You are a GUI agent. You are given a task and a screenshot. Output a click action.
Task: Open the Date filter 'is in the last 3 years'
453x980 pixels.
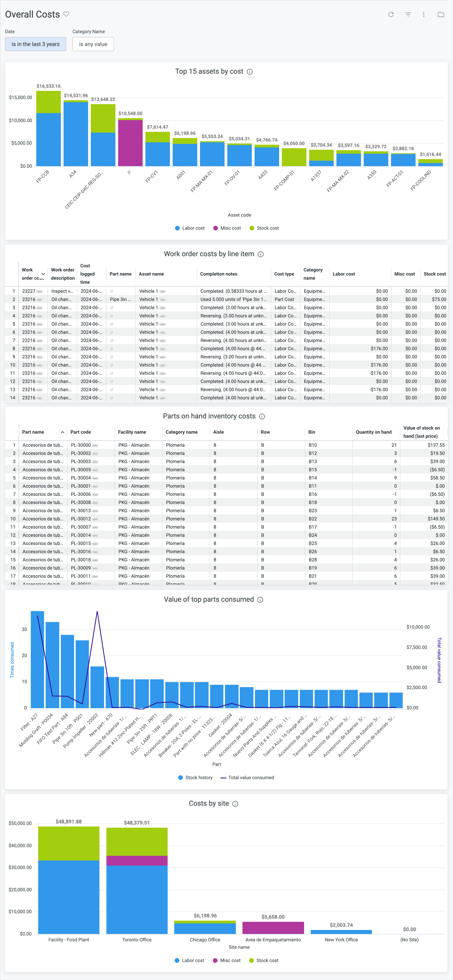point(35,44)
